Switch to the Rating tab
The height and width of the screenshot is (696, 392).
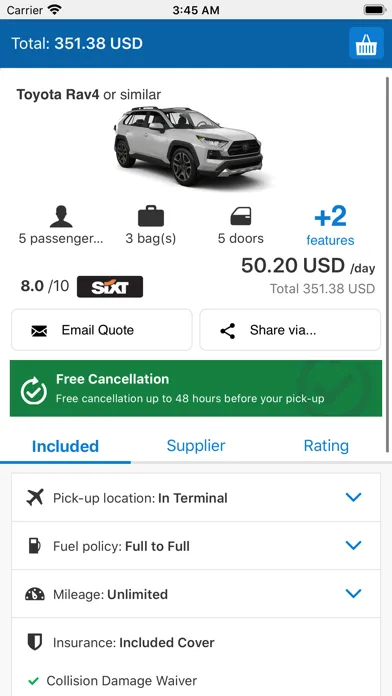pyautogui.click(x=326, y=446)
